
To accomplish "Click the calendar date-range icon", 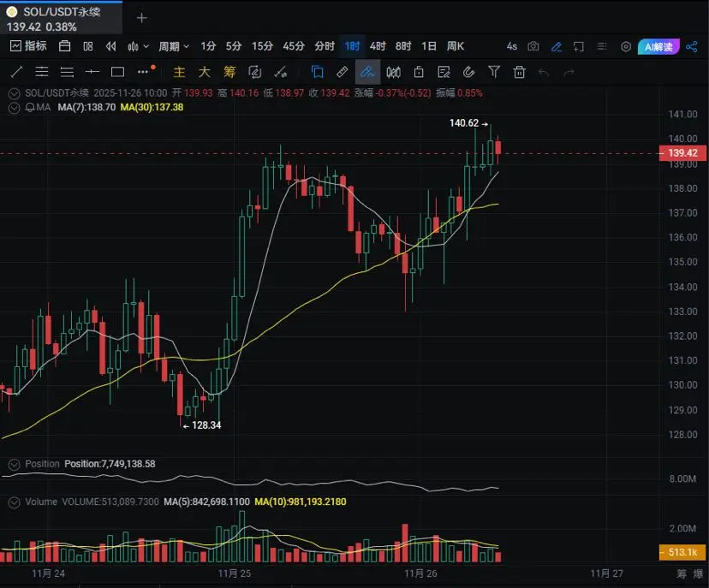I will (65, 46).
